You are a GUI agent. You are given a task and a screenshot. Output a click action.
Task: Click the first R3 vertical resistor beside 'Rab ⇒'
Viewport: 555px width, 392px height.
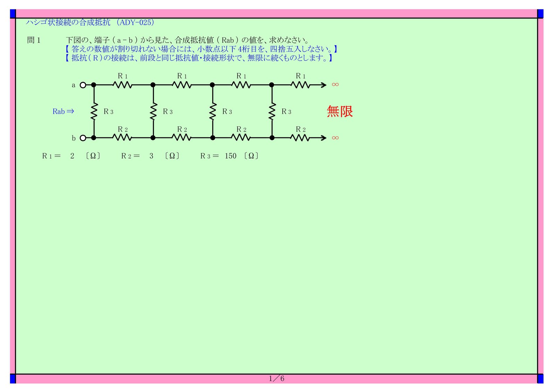tap(94, 111)
